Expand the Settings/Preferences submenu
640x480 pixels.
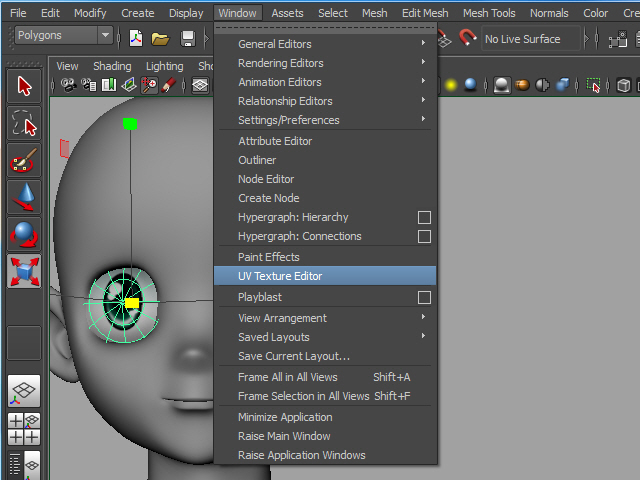pyautogui.click(x=325, y=120)
